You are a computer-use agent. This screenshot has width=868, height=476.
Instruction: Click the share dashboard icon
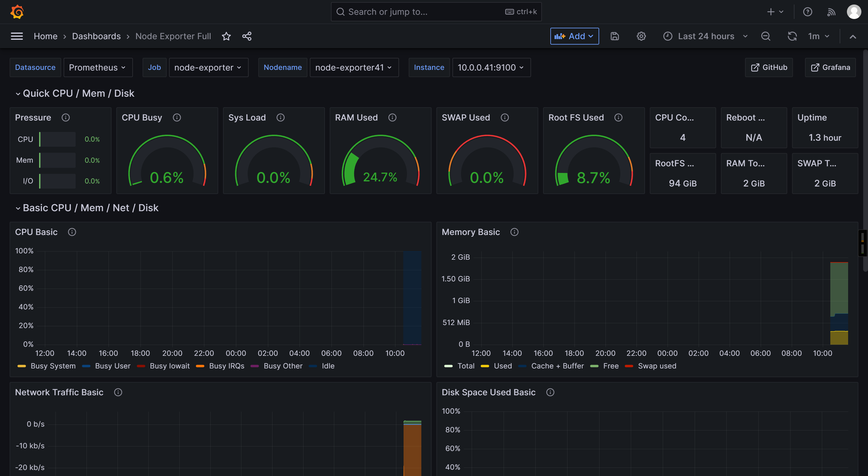click(247, 36)
